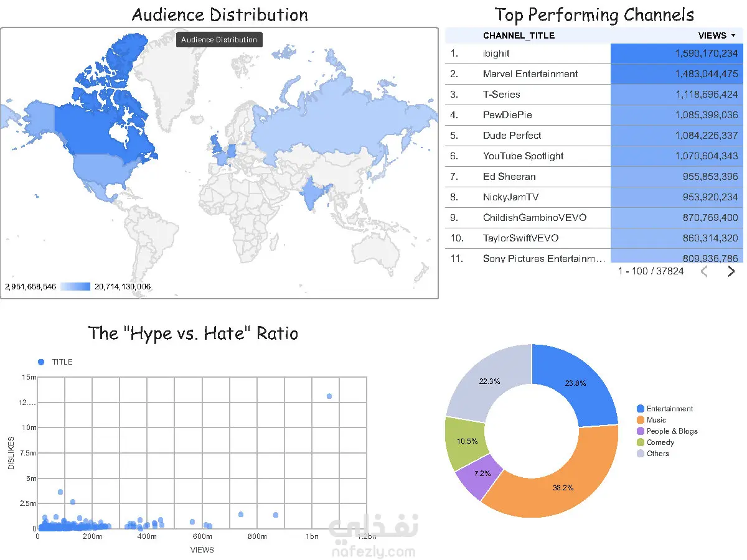Screen dimensions: 747x560
Task: Click the CHANNEL_TITLE column header
Action: coord(519,35)
